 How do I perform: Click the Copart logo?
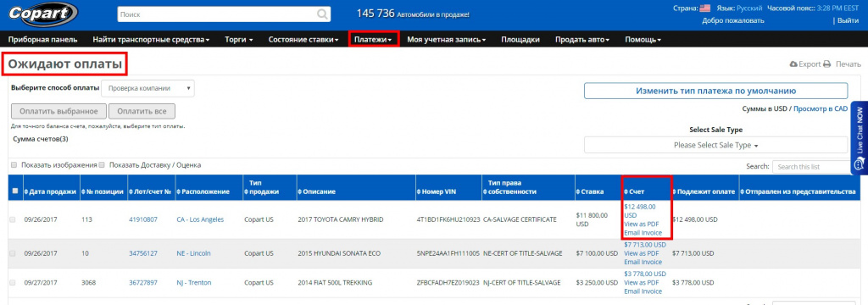42,15
